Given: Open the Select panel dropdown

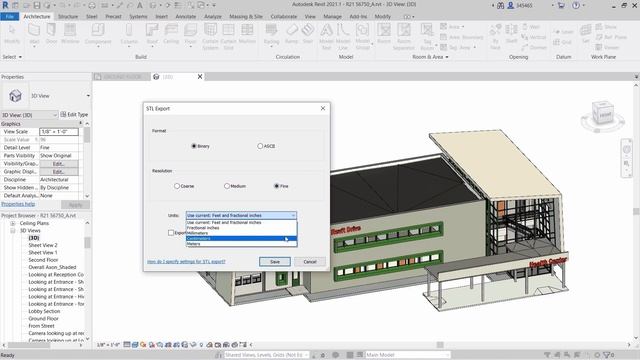Looking at the screenshot, I should click(x=12, y=57).
